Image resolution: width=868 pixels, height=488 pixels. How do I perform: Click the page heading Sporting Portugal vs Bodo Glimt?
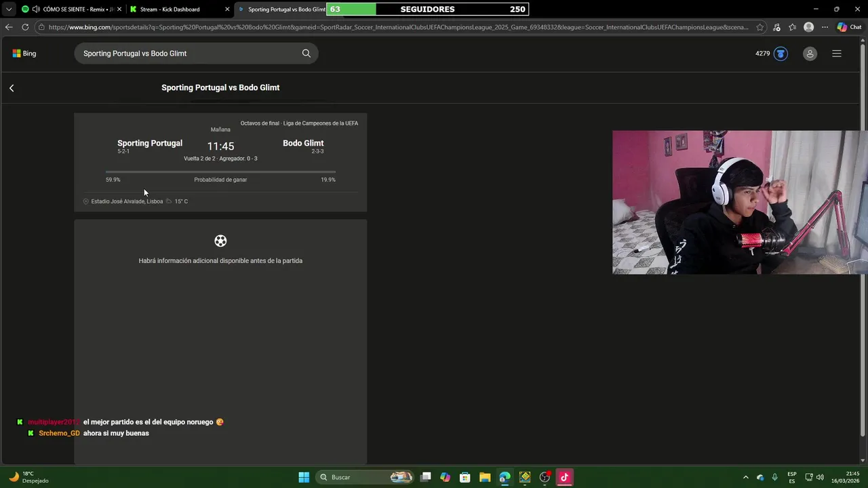pos(220,87)
